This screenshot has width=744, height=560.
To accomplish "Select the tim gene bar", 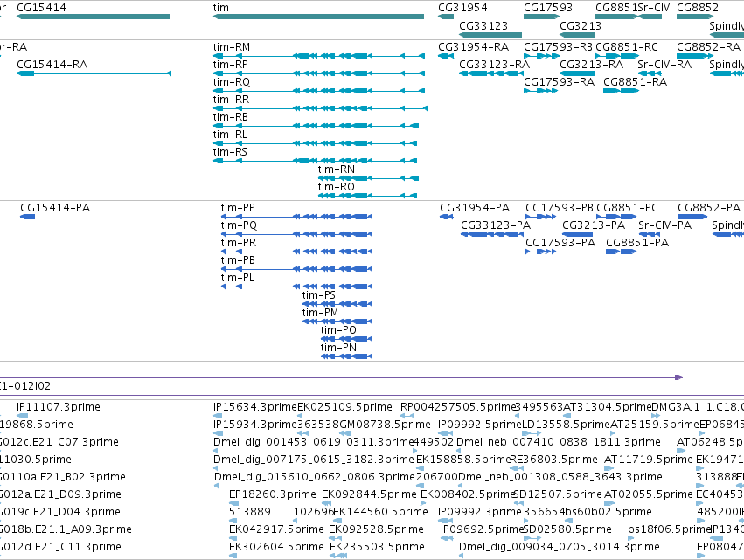I will click(318, 17).
